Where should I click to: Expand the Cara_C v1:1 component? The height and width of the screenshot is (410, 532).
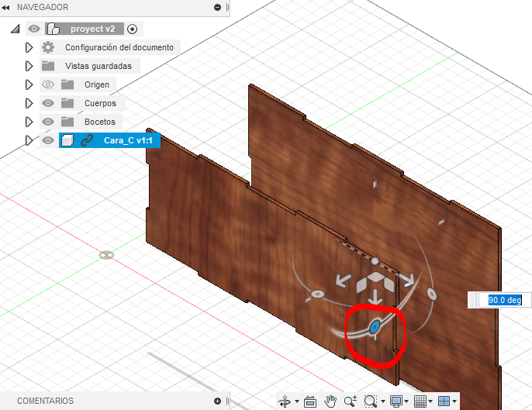[x=29, y=140]
